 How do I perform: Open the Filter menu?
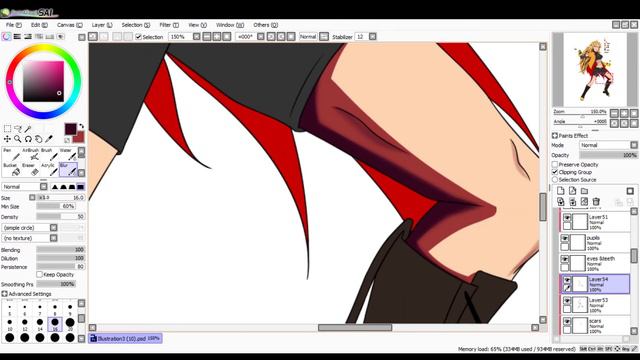[x=169, y=25]
